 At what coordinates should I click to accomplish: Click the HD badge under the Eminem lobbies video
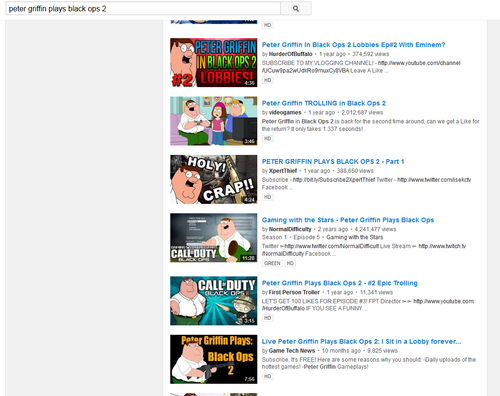click(x=267, y=80)
